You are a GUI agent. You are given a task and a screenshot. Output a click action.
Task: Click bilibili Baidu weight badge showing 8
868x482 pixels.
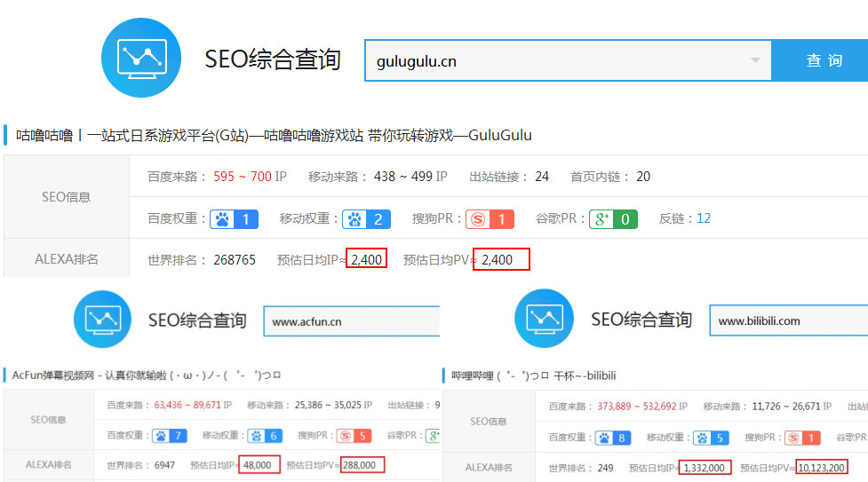click(x=611, y=438)
